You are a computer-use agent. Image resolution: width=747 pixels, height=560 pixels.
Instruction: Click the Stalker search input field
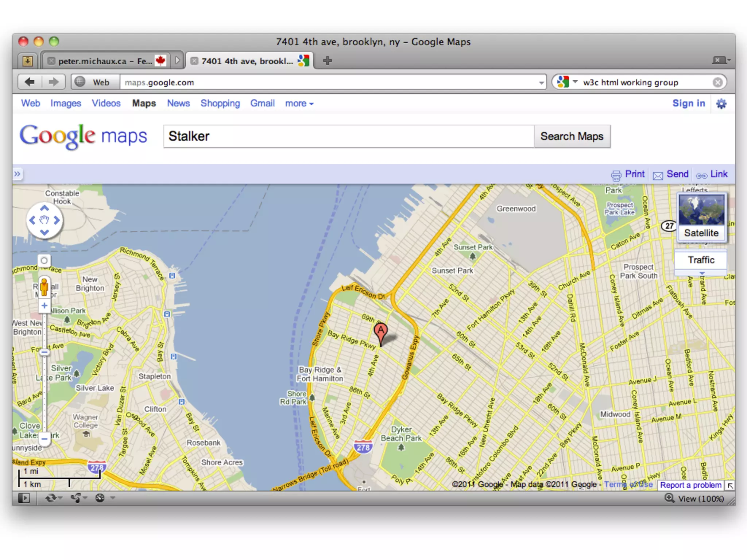[348, 136]
